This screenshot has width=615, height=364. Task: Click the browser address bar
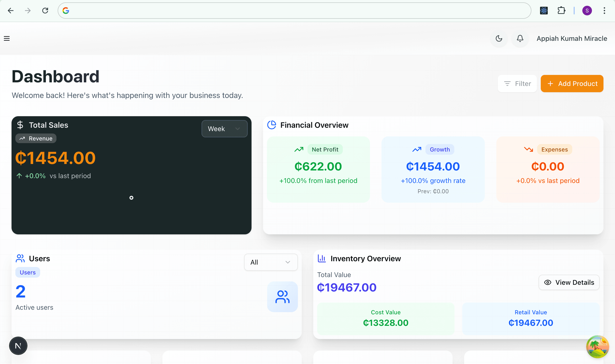295,11
